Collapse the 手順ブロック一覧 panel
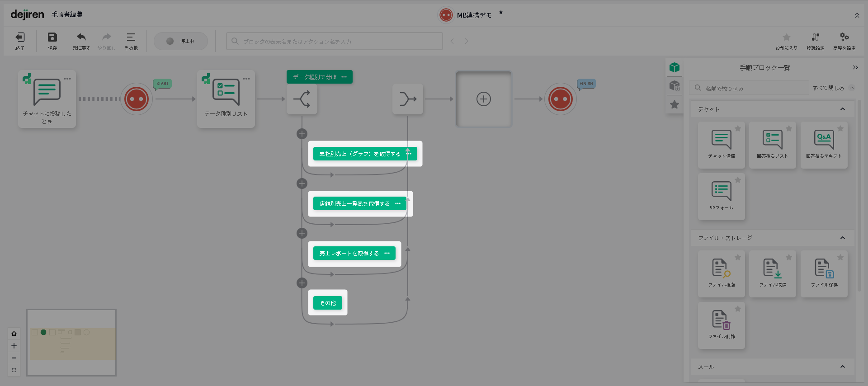The width and height of the screenshot is (868, 386). 855,67
